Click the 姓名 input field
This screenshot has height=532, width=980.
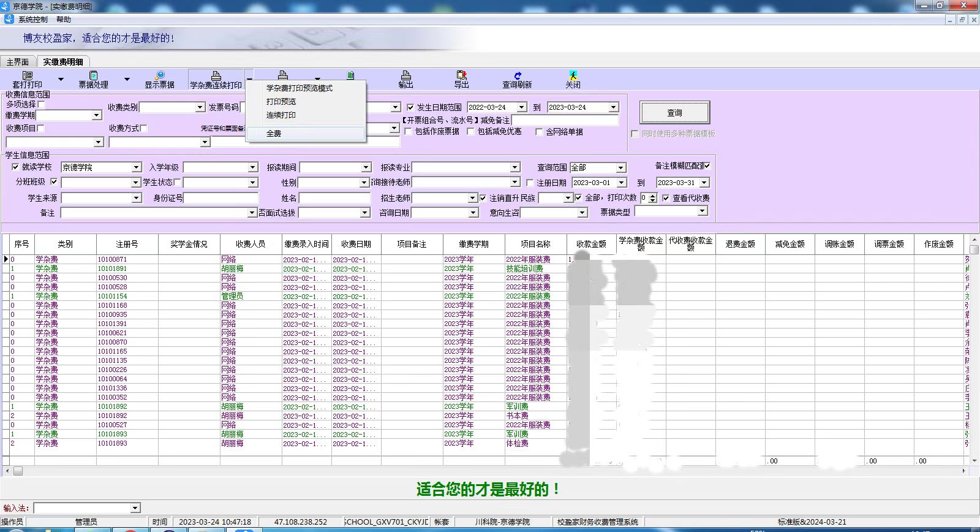[334, 198]
